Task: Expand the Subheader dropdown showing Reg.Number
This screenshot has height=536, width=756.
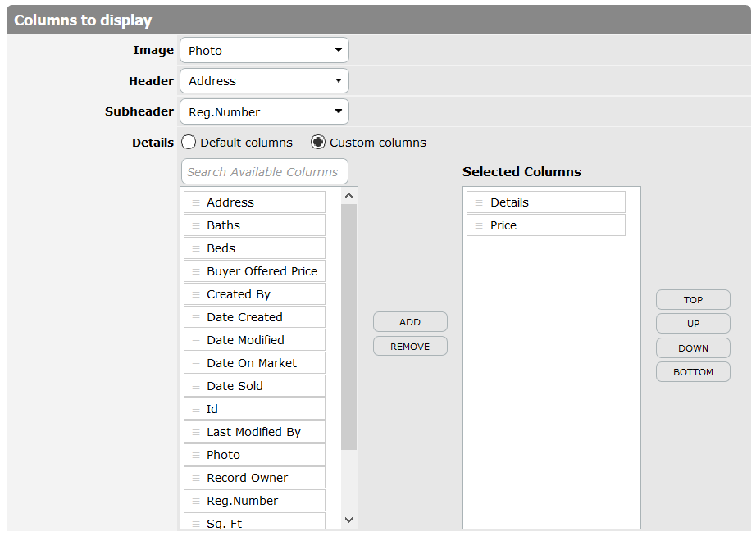Action: click(264, 111)
